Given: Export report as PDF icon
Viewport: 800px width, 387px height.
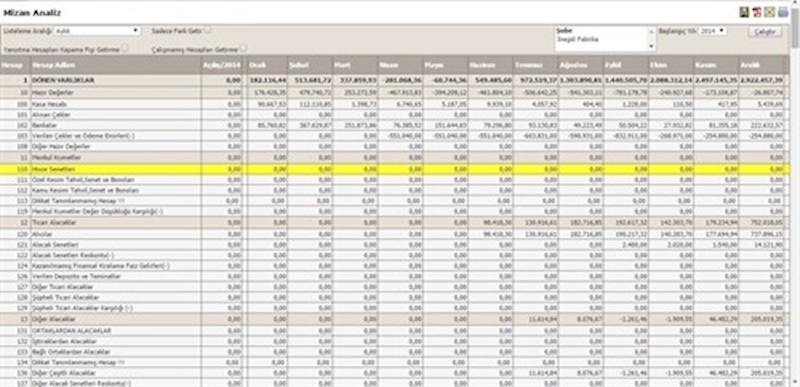Looking at the screenshot, I should click(757, 12).
